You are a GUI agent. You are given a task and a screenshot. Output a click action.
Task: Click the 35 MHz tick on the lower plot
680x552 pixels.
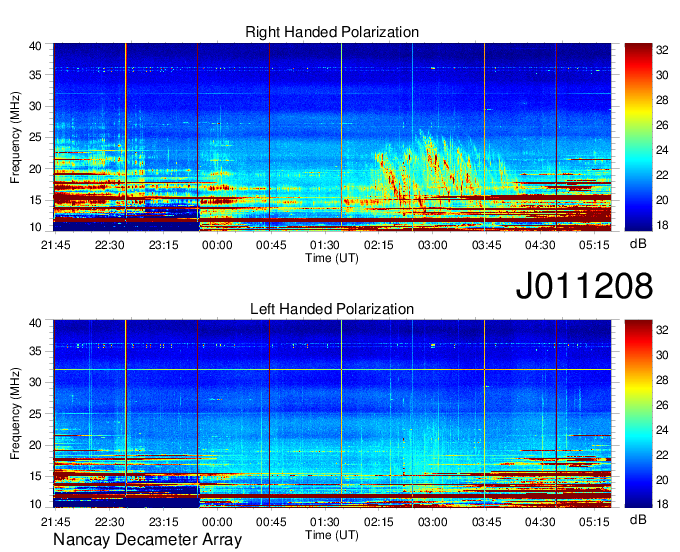tap(35, 351)
